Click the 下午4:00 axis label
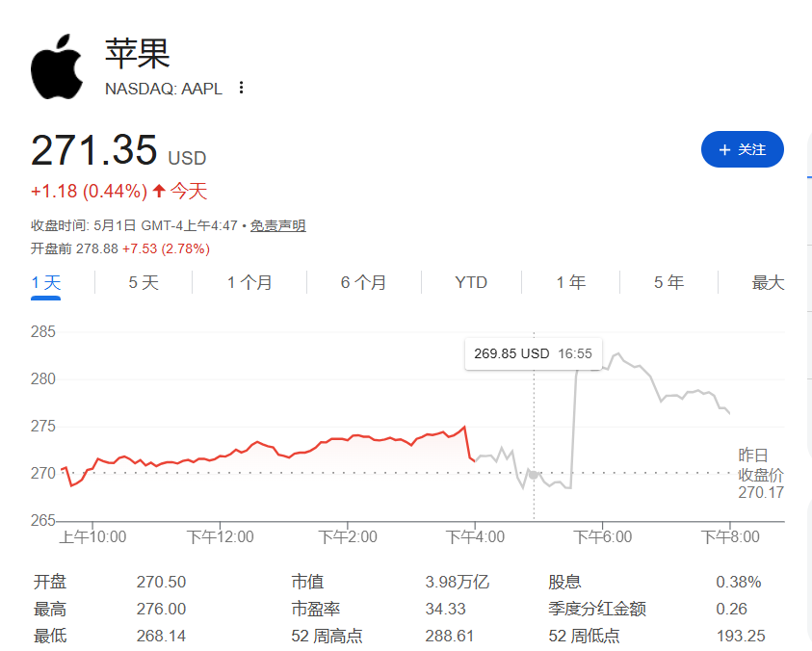The image size is (812, 651). tap(475, 537)
